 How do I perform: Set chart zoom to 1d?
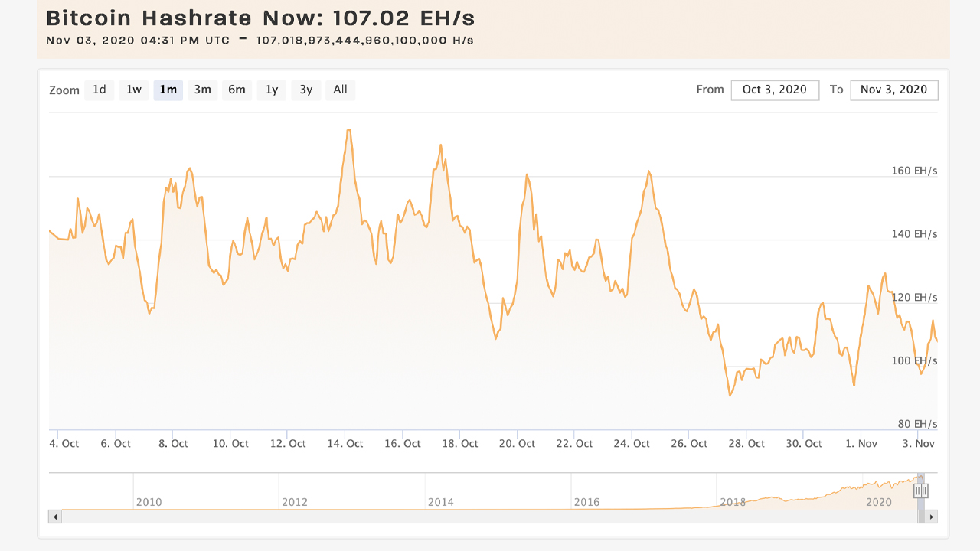point(100,90)
